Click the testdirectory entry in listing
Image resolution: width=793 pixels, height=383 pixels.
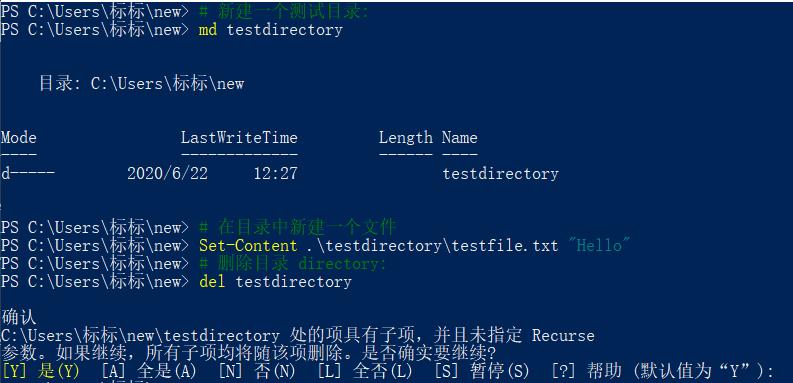[501, 174]
